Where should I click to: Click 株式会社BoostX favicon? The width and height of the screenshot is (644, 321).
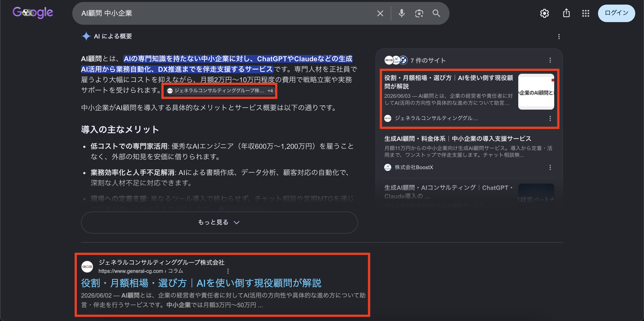pos(388,167)
